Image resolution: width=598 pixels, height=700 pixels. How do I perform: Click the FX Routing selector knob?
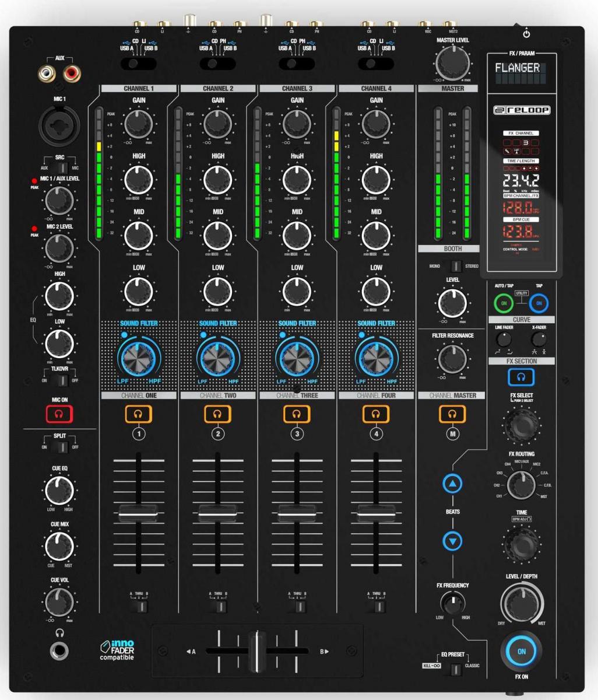click(520, 484)
